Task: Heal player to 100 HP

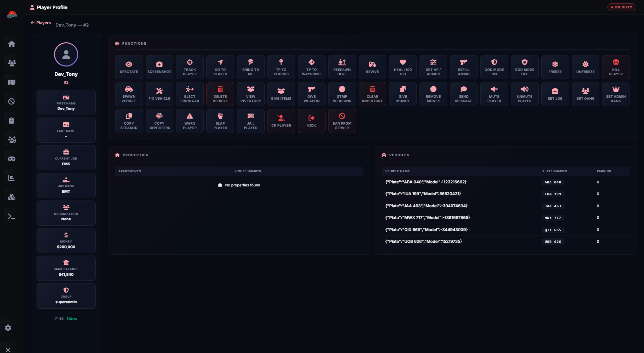Action: coord(403,67)
